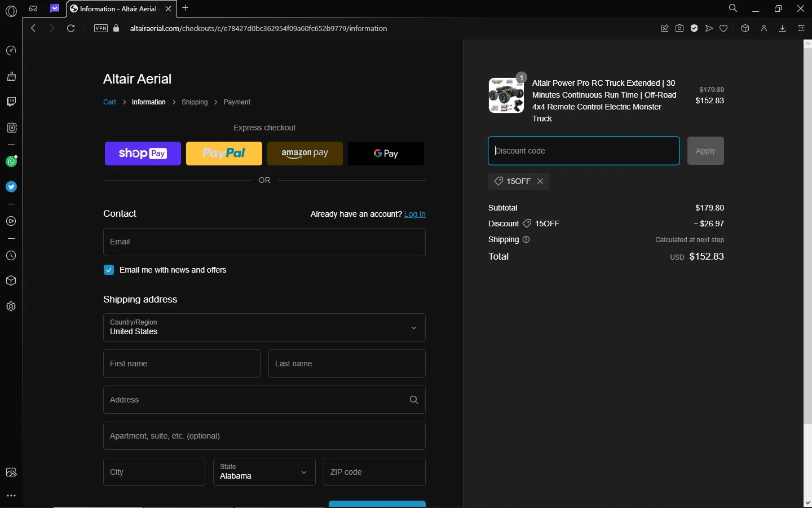Image resolution: width=812 pixels, height=508 pixels.
Task: Open the profile account icon
Action: click(x=764, y=28)
